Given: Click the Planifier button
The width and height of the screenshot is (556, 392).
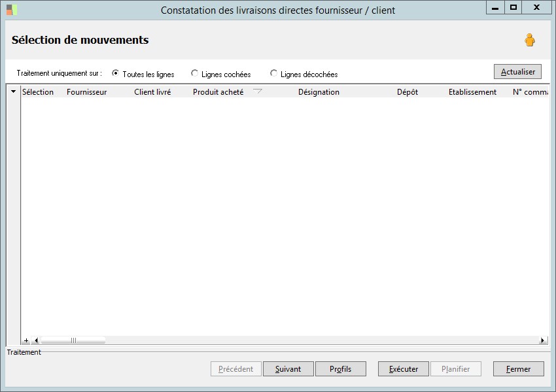Looking at the screenshot, I should [456, 369].
